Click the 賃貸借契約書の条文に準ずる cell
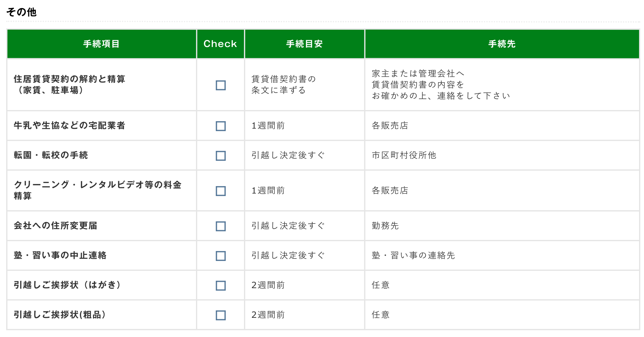 click(x=283, y=84)
